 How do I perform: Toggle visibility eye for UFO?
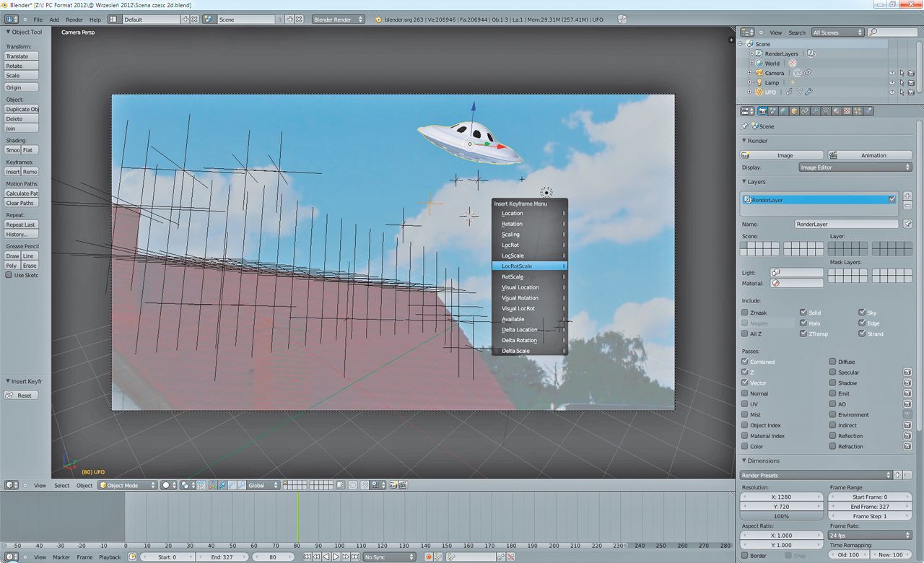(x=892, y=92)
